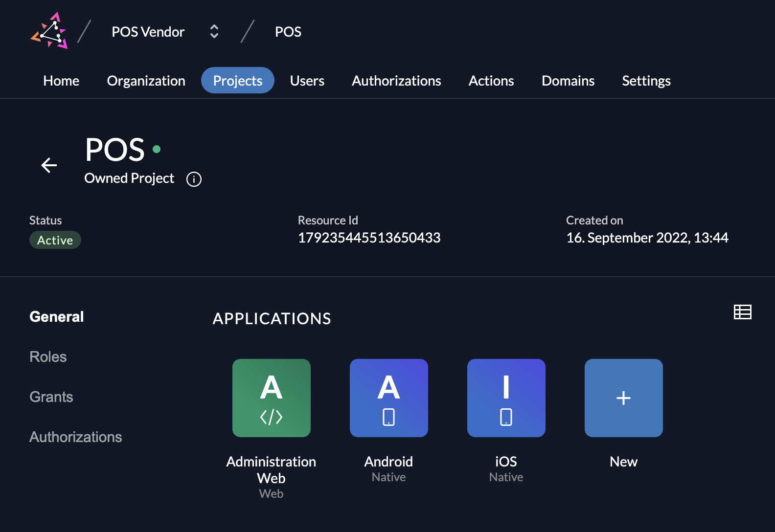Switch applications to table list view

742,312
